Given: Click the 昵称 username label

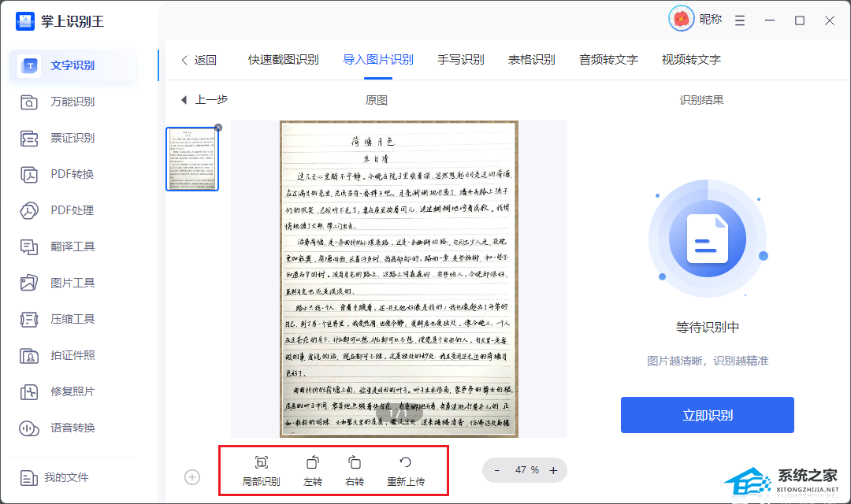Looking at the screenshot, I should (711, 20).
